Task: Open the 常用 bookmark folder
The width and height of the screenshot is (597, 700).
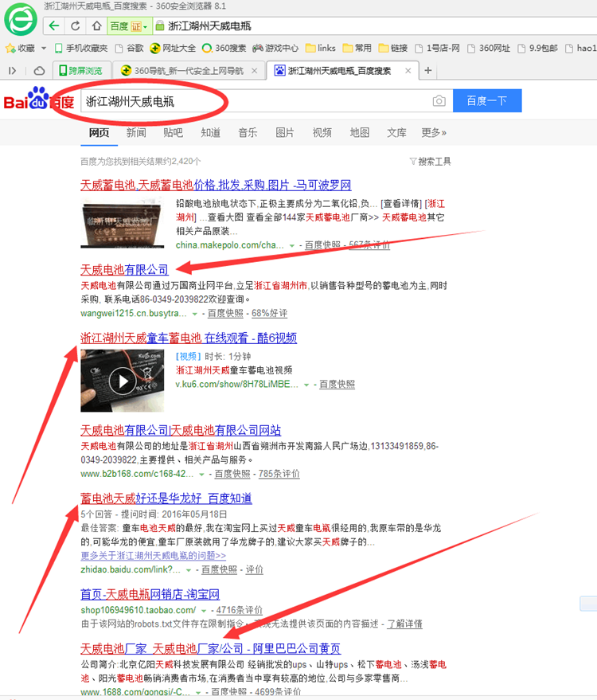Action: (357, 49)
